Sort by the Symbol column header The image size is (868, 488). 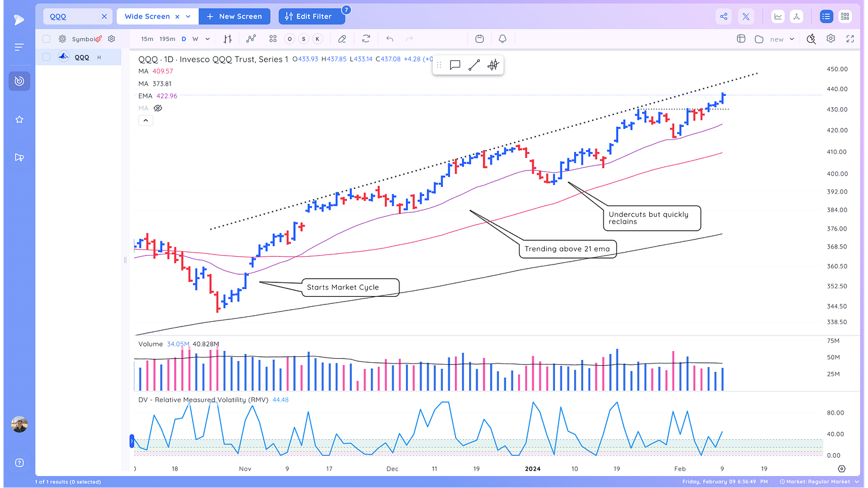(x=83, y=39)
